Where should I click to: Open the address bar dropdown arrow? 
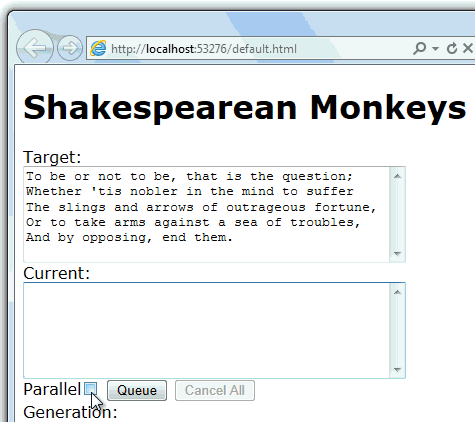click(x=435, y=49)
